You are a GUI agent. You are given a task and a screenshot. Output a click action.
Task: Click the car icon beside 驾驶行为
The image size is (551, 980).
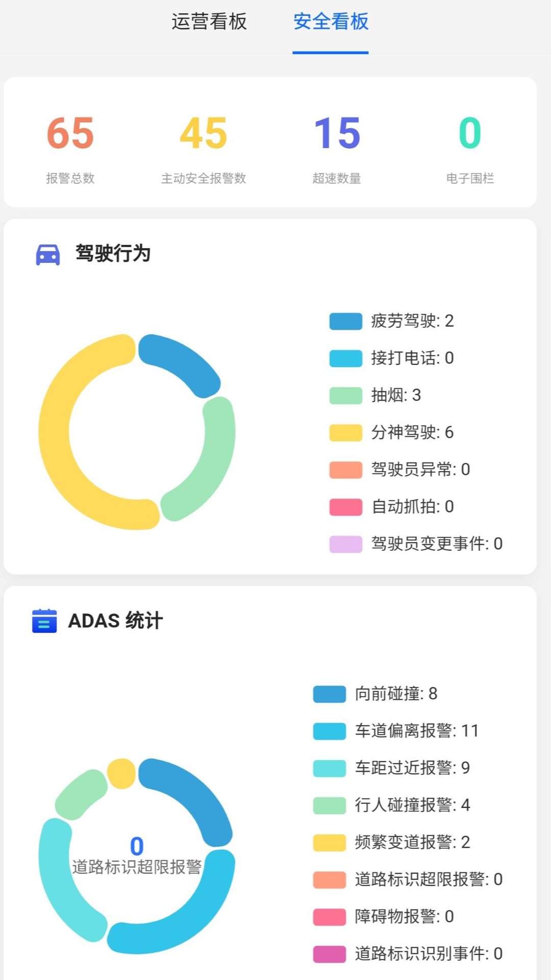pyautogui.click(x=47, y=254)
